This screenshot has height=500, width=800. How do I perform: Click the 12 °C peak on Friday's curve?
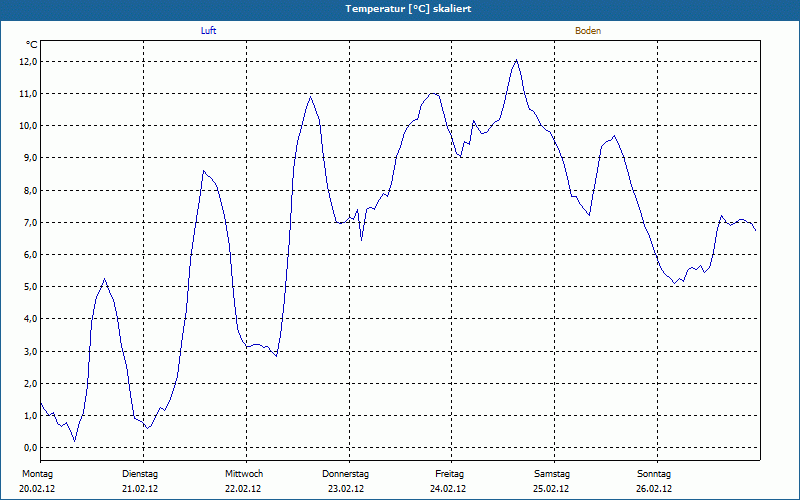pyautogui.click(x=517, y=60)
